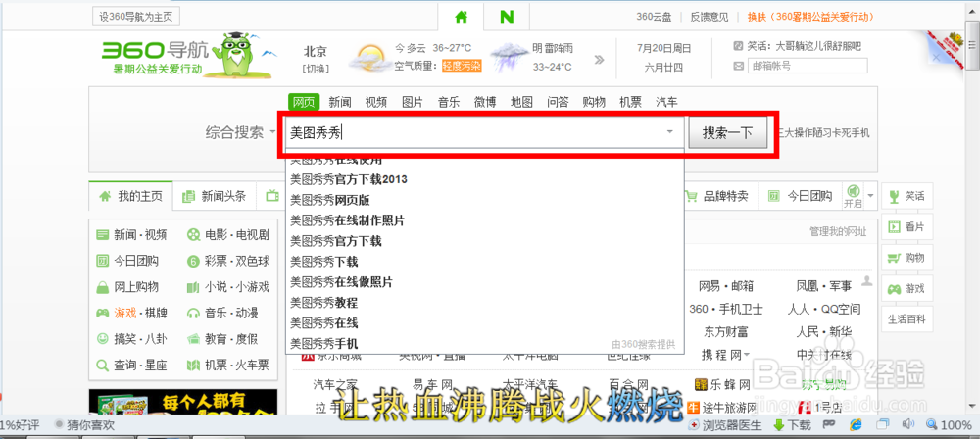980x439 pixels.
Task: Click 设360导航为主页 button
Action: [x=136, y=17]
